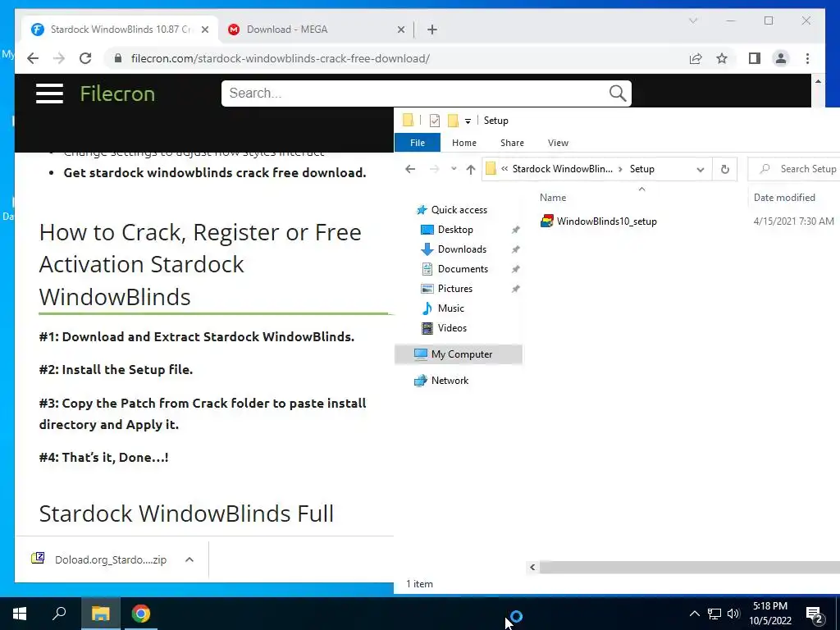Click browser page scroll-up arrow
The width and height of the screenshot is (840, 630).
pyautogui.click(x=818, y=81)
